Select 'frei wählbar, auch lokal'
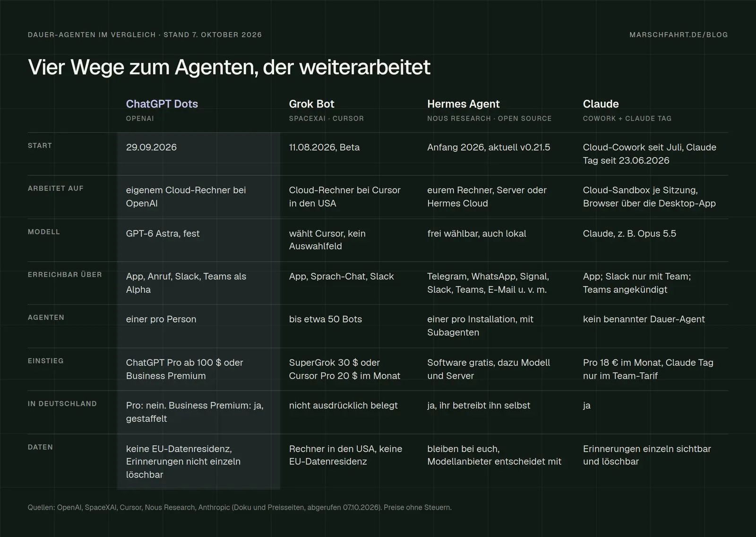Screen dimensions: 756x537 coord(476,233)
